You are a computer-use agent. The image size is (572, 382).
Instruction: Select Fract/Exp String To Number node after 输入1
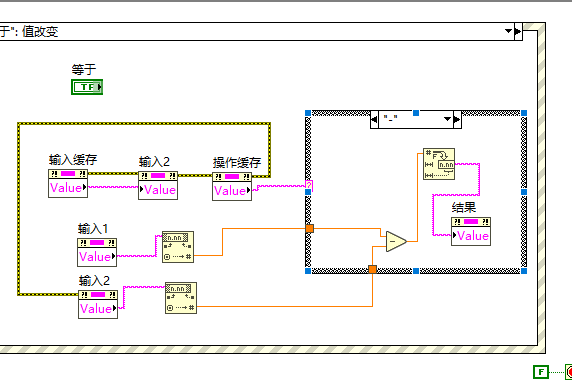coord(178,247)
